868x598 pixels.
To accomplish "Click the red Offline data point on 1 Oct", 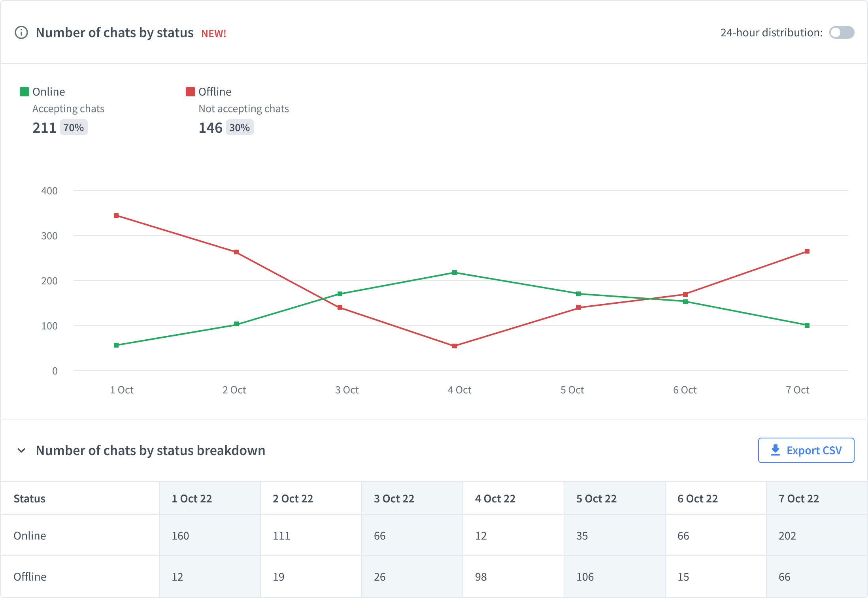I will click(x=116, y=216).
